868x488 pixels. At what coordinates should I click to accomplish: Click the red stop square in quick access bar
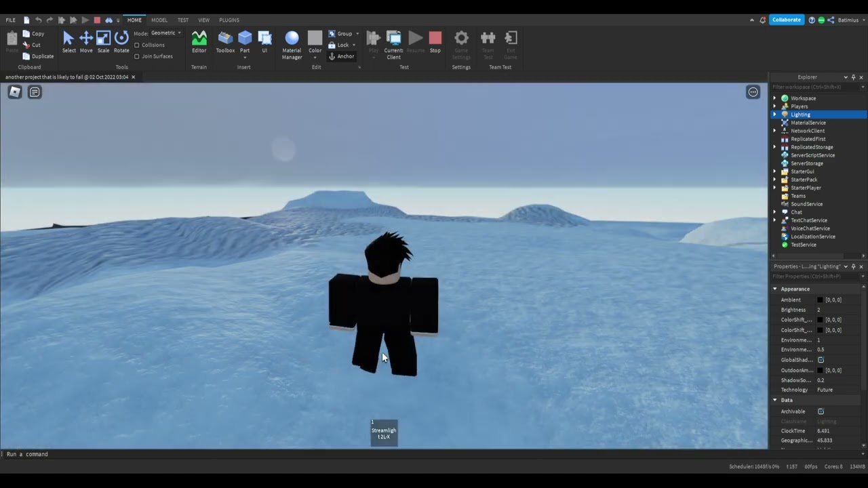point(97,20)
